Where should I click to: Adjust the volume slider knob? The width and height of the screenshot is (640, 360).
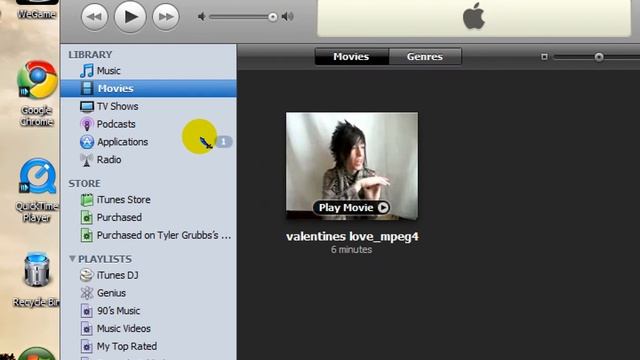[273, 17]
